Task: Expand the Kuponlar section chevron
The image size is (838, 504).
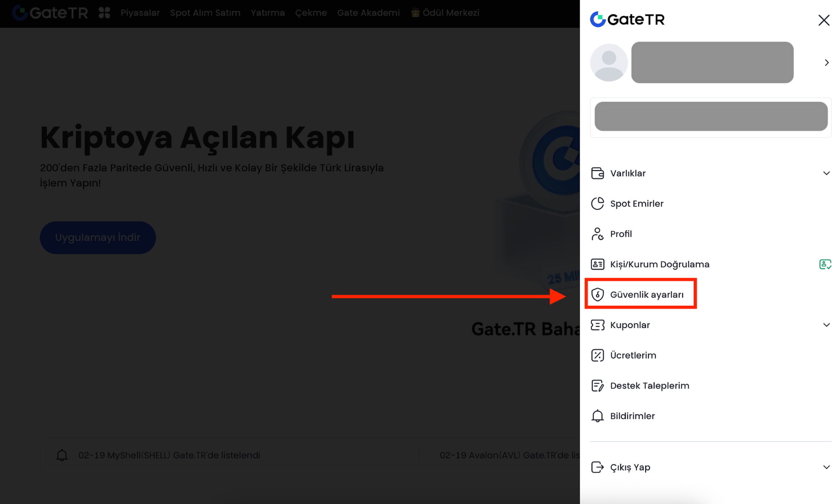Action: point(826,325)
